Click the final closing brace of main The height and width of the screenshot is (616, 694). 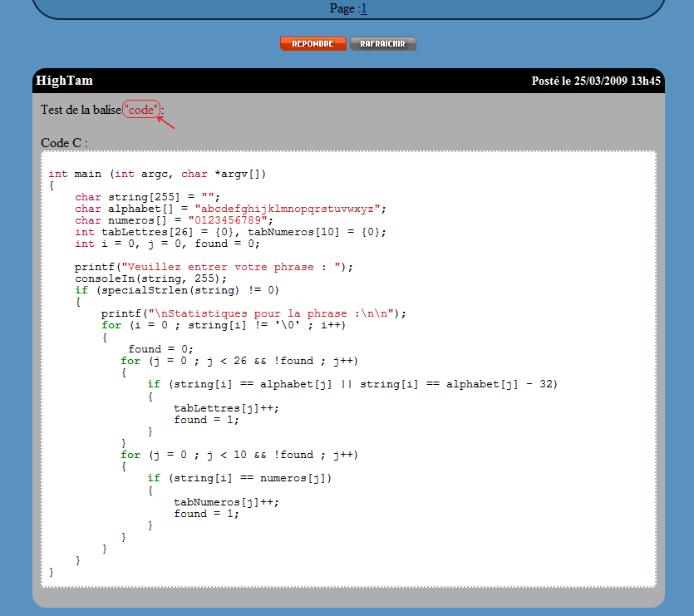pyautogui.click(x=50, y=572)
